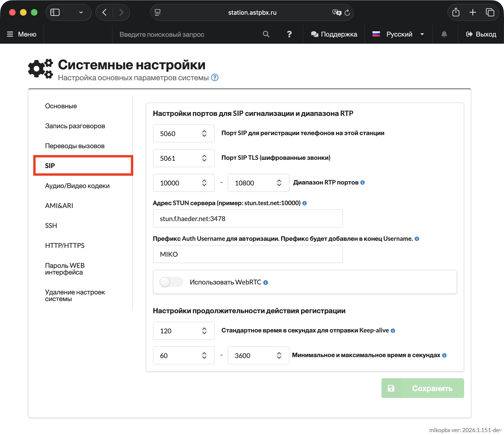The height and width of the screenshot is (435, 504).
Task: Click the blue help circle next to subtitle
Action: (214, 78)
